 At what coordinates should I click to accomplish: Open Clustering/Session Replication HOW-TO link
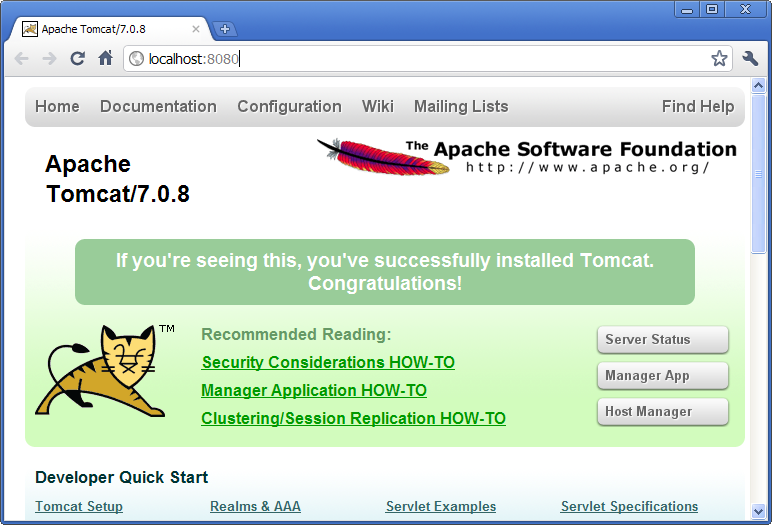(x=354, y=419)
